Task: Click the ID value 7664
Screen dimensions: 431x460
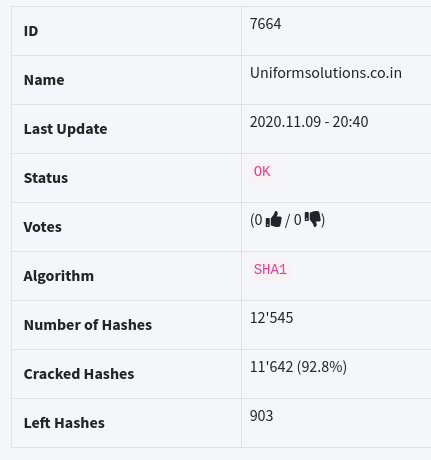Action: [x=265, y=24]
